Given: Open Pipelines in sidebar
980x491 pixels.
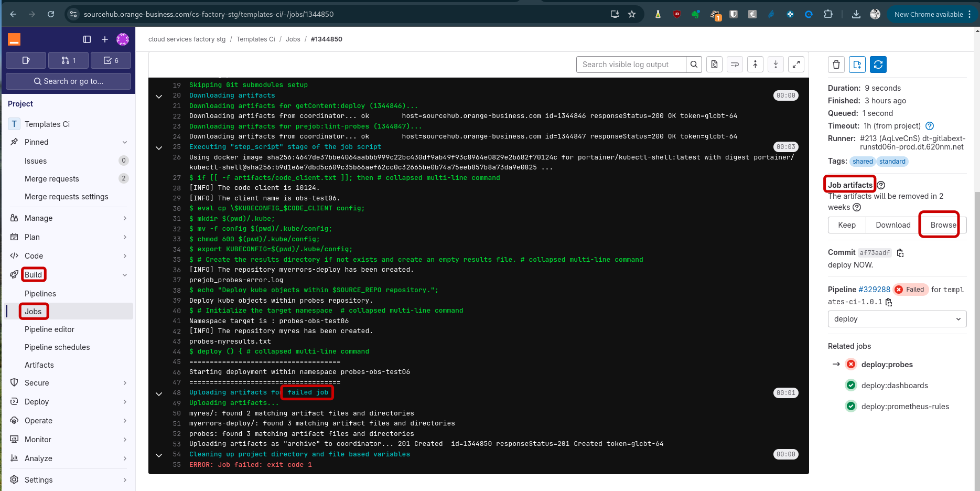Looking at the screenshot, I should click(69, 294).
